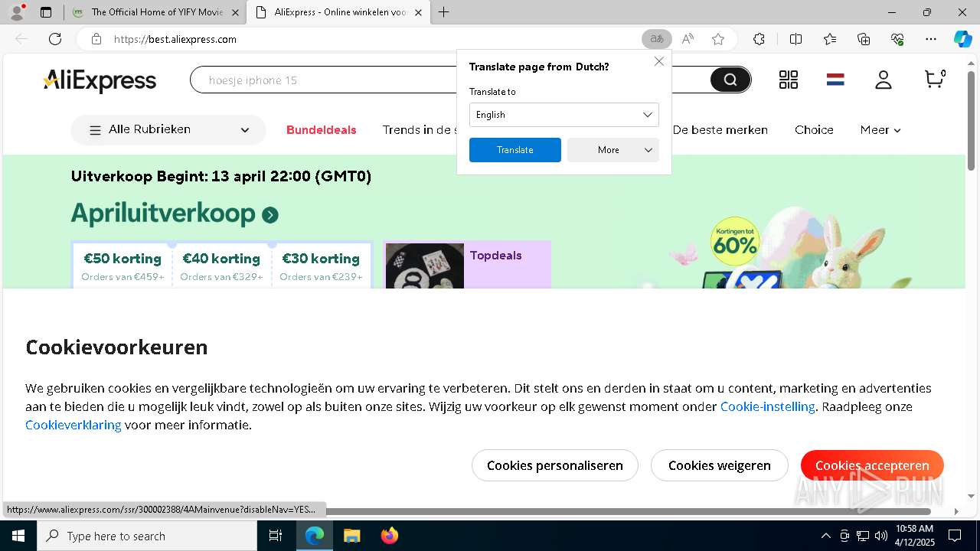Click the search magnifier button
This screenshot has width=980, height=551.
[730, 80]
